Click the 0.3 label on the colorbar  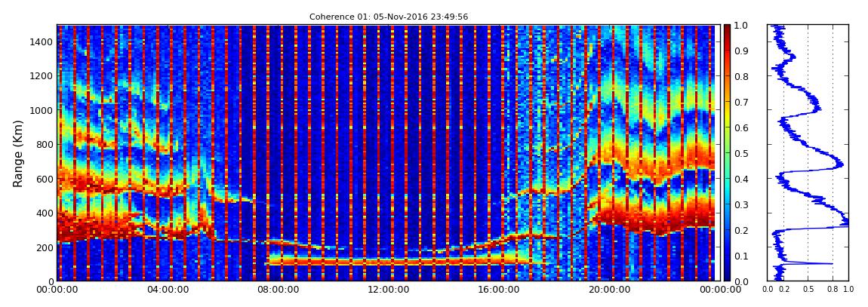(740, 204)
